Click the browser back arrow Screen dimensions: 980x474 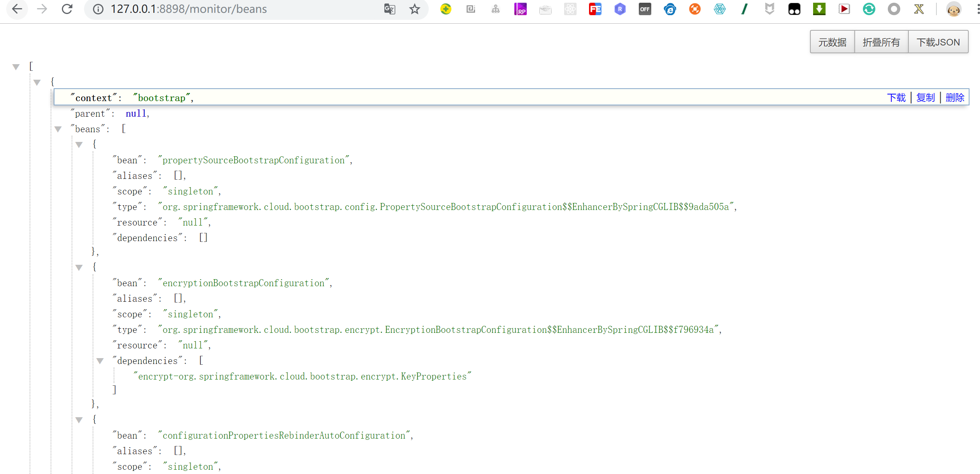coord(17,9)
